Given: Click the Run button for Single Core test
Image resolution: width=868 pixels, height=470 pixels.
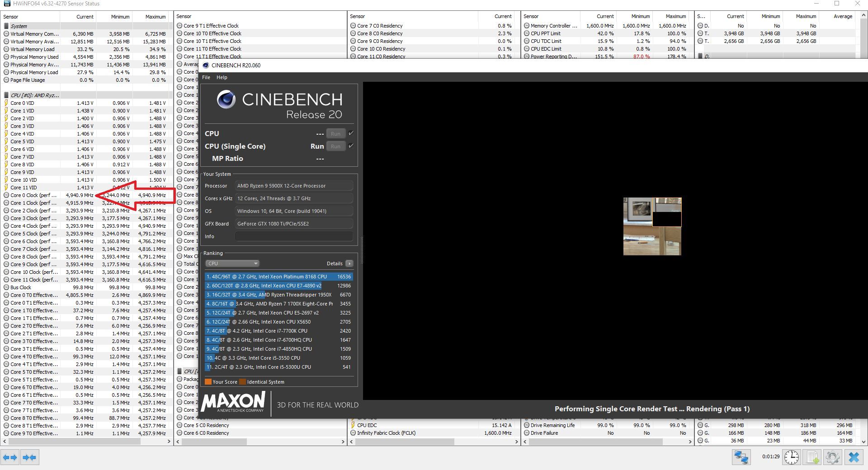Looking at the screenshot, I should click(335, 146).
